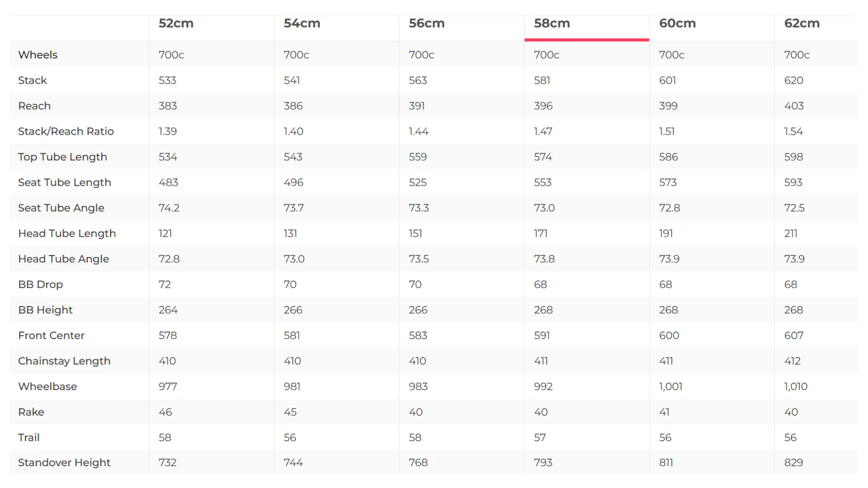Click the Top Tube Length row label
Screen dimensions: 868x488
62,157
